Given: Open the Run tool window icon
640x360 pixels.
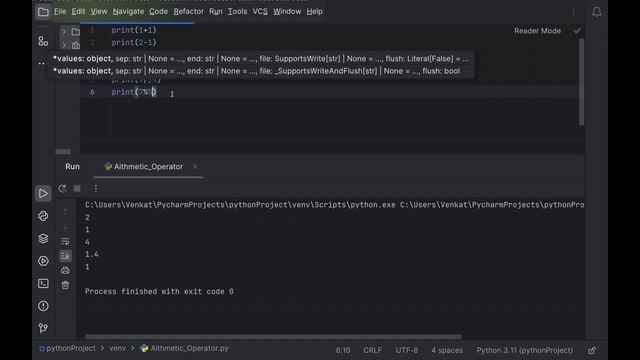Looking at the screenshot, I should tap(43, 193).
